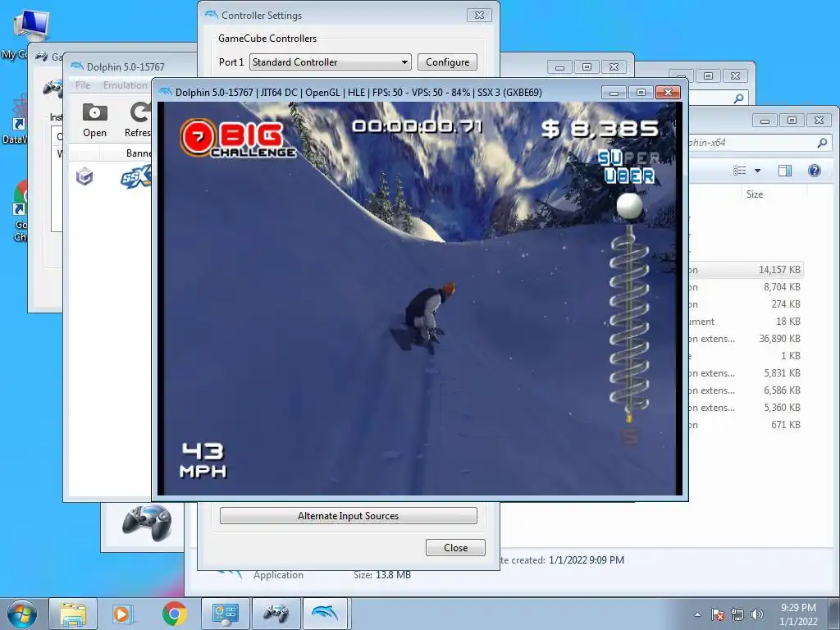Select the file row sized 1 KB

pyautogui.click(x=746, y=356)
